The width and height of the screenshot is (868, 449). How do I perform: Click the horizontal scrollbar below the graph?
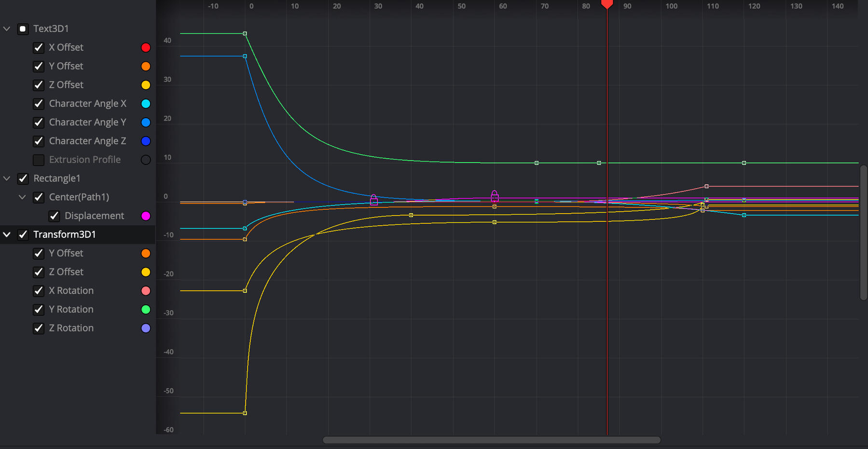[491, 440]
